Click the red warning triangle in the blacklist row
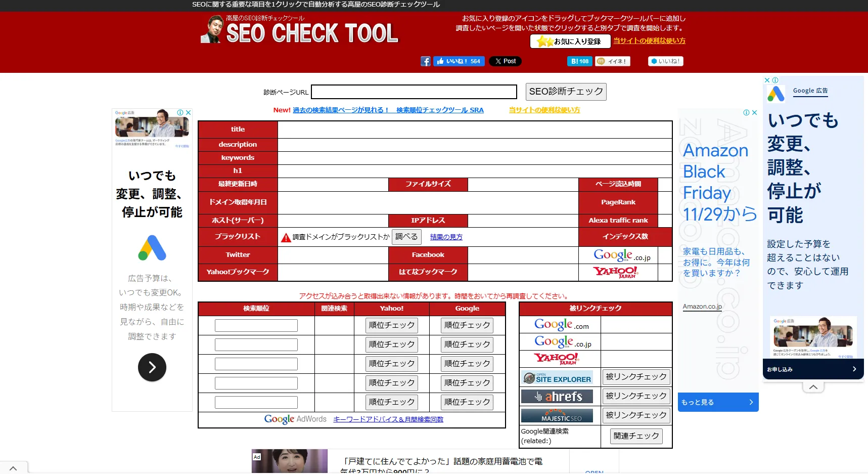This screenshot has width=868, height=474. (286, 237)
